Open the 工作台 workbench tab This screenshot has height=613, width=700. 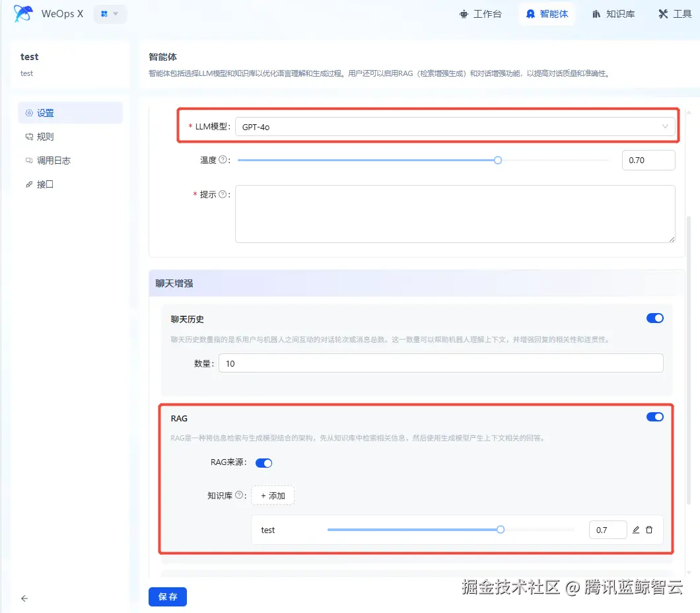point(482,13)
